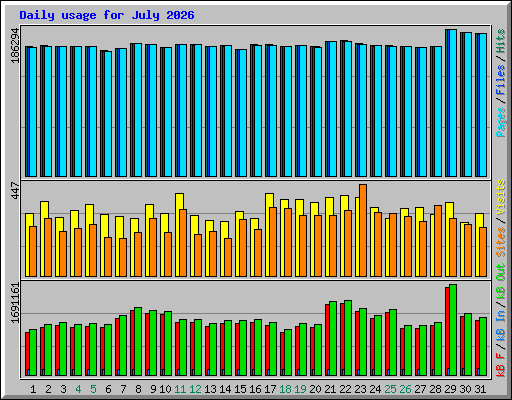Viewport: 512px width, 400px height.
Task: Click day 4 weekend label
Action: point(78,389)
